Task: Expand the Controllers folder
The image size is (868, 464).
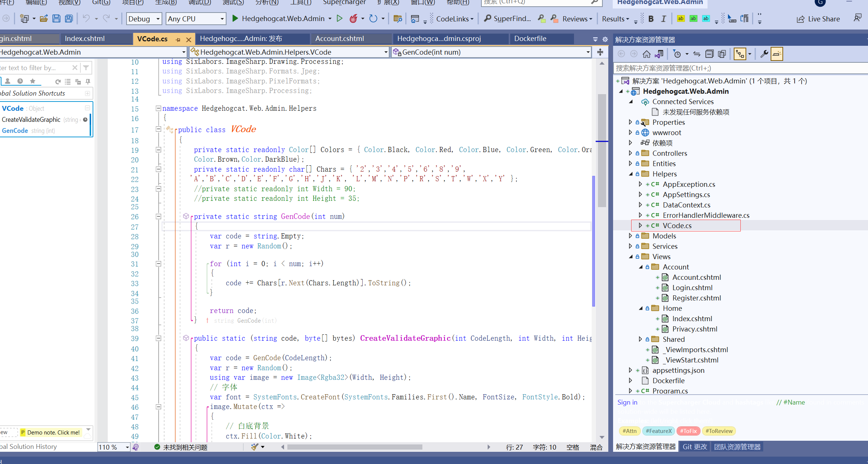Action: pos(630,153)
